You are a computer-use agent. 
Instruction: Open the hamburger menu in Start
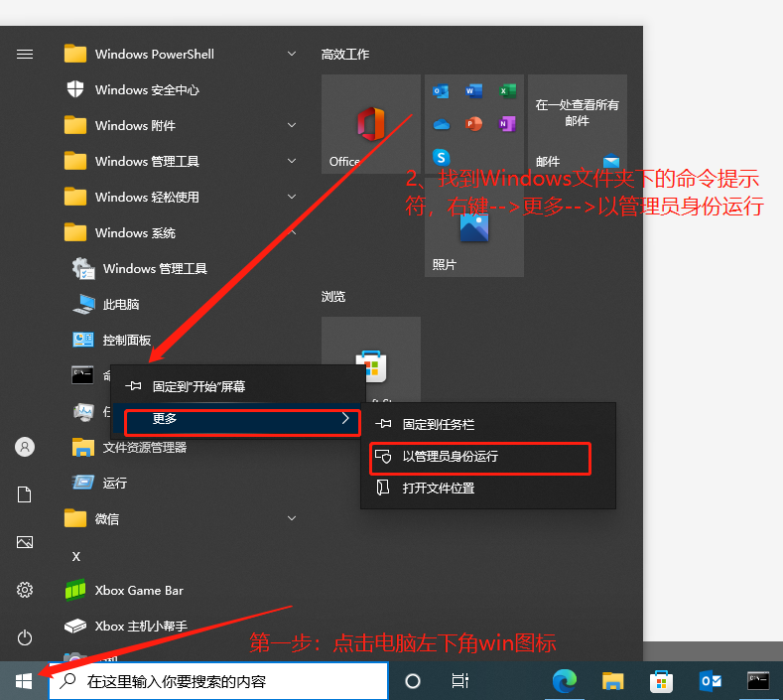tap(25, 54)
